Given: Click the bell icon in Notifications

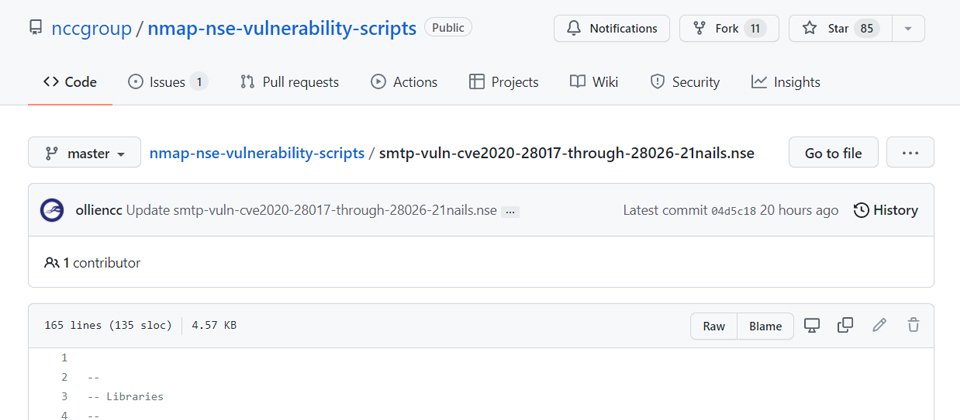Looking at the screenshot, I should pyautogui.click(x=574, y=28).
